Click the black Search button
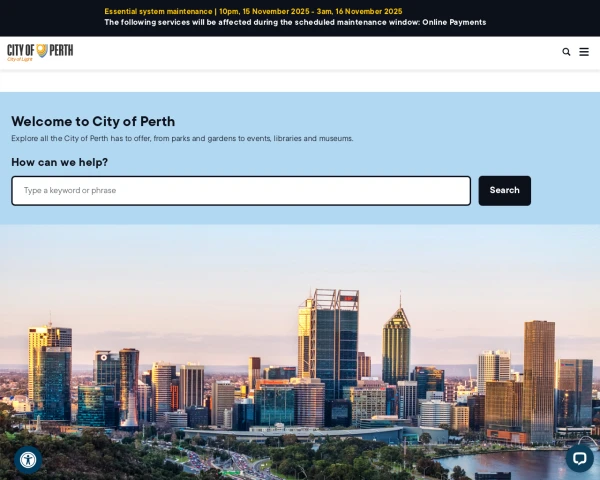The image size is (600, 480). tap(504, 191)
